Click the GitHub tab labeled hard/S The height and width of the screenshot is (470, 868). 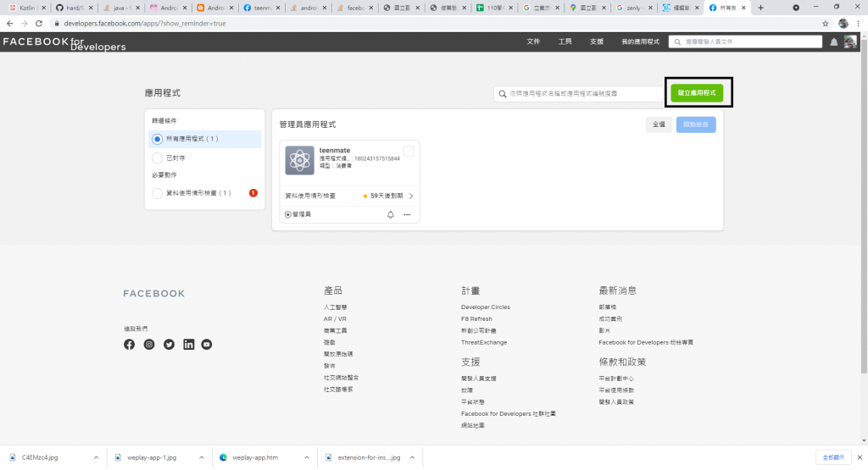coord(75,8)
